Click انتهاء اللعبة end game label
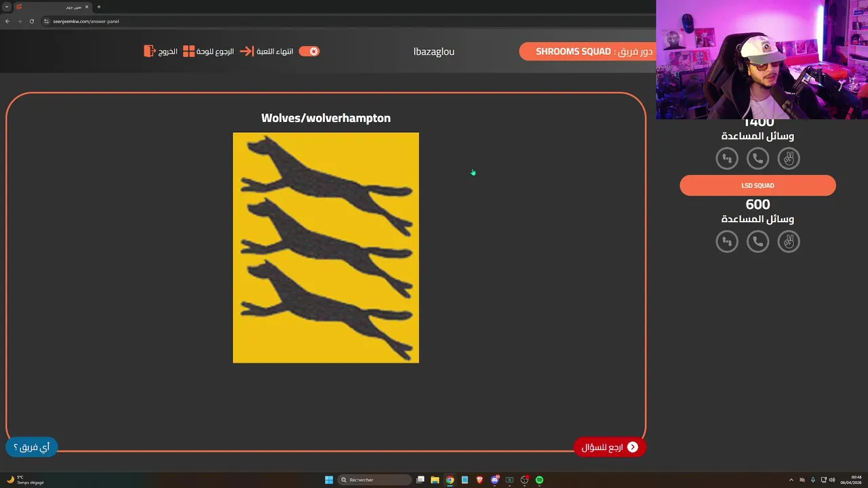This screenshot has height=488, width=868. 275,52
